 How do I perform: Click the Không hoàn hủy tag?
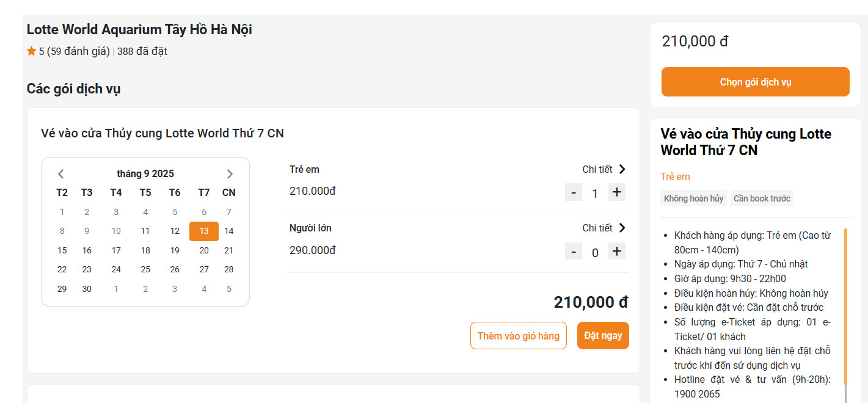(x=693, y=198)
